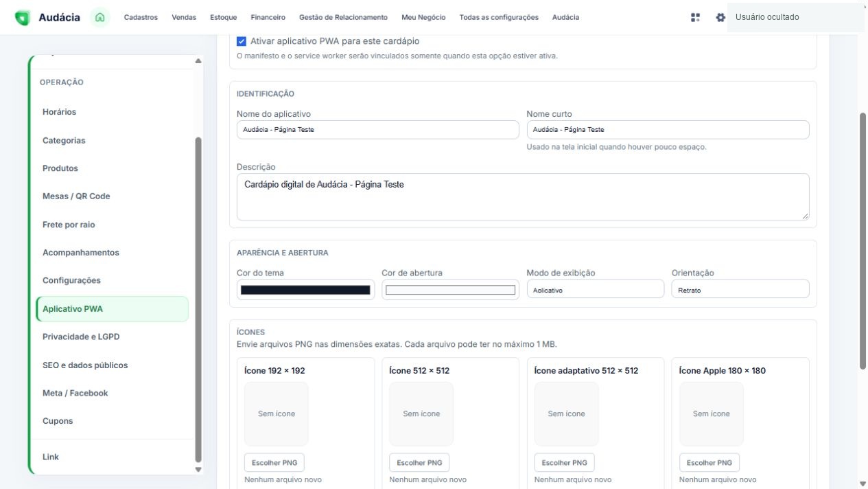
Task: Click Ícone Apple 180 × 180 placeholder thumbnail
Action: click(x=712, y=414)
